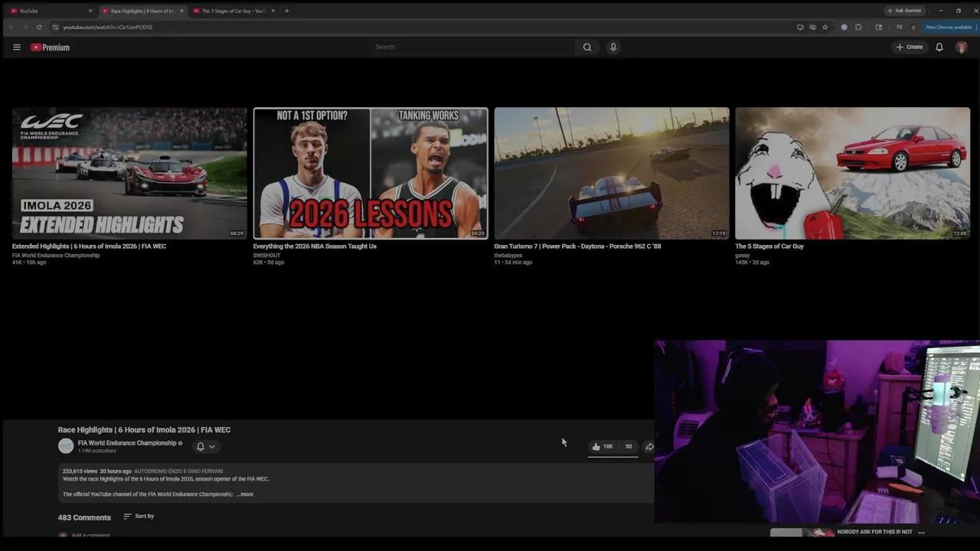Open the account avatar menu in YouTube
The image size is (980, 551).
tap(962, 47)
